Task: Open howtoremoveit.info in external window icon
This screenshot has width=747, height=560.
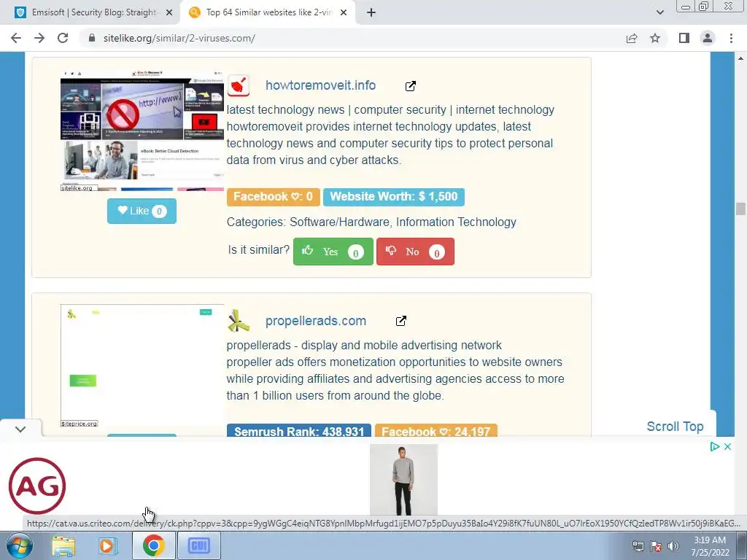Action: pyautogui.click(x=410, y=86)
